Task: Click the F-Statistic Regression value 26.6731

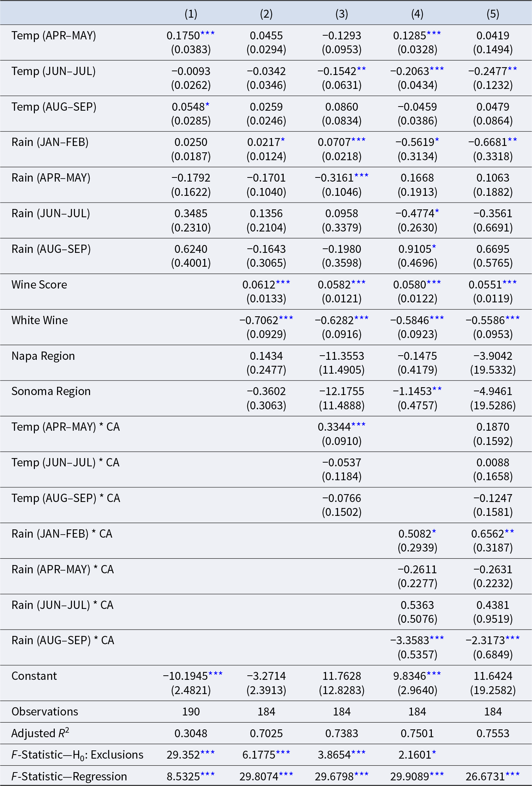Action: (485, 776)
